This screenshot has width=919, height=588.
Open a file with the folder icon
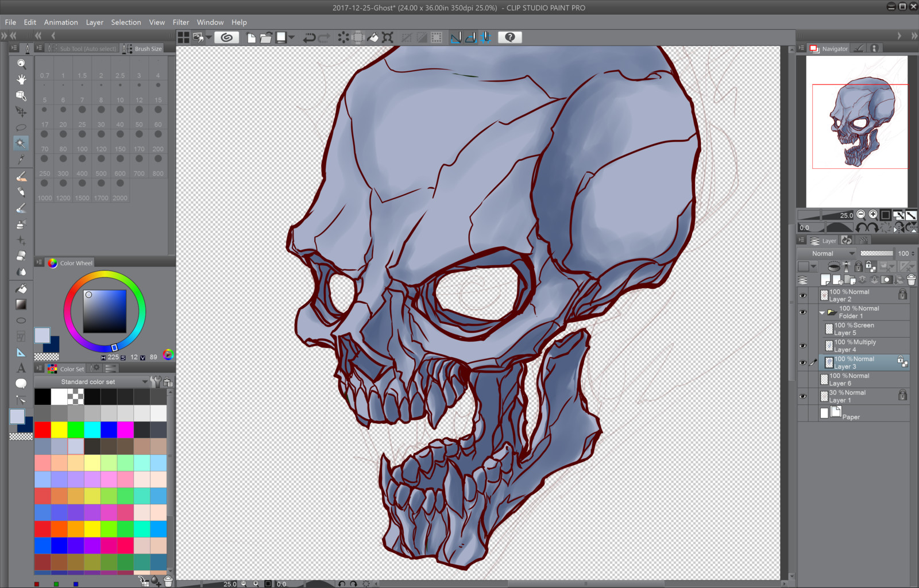266,37
